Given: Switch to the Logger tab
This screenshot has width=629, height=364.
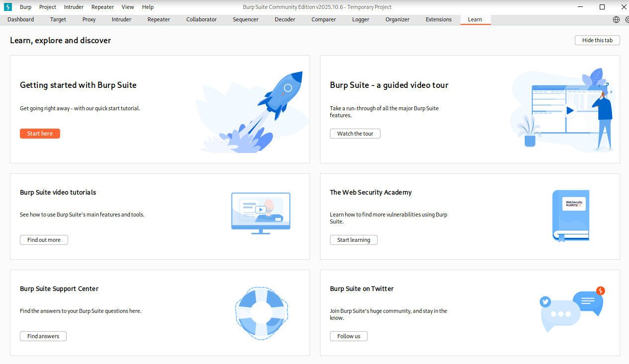Looking at the screenshot, I should 361,20.
